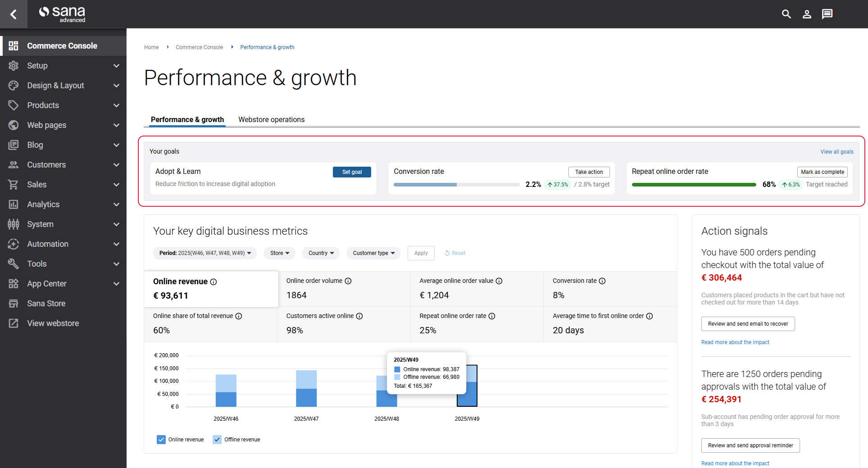The width and height of the screenshot is (868, 468).
Task: Uncheck the Online revenue chart checkbox
Action: pyautogui.click(x=161, y=440)
